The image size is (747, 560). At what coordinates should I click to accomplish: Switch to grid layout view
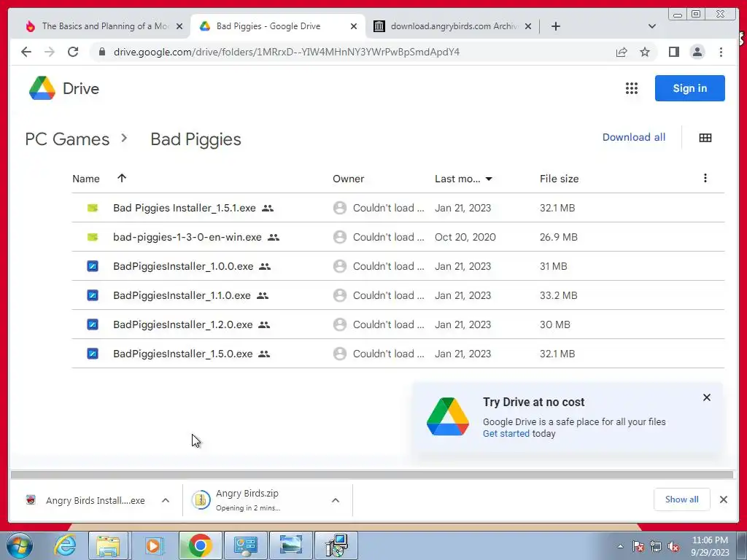(705, 138)
